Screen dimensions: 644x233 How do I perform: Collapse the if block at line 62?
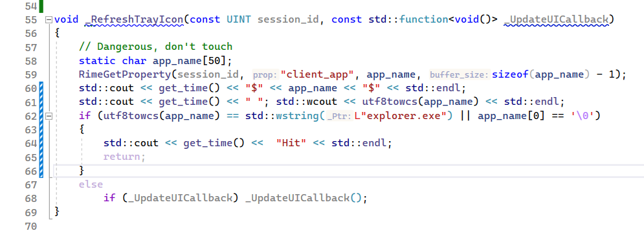[49, 116]
